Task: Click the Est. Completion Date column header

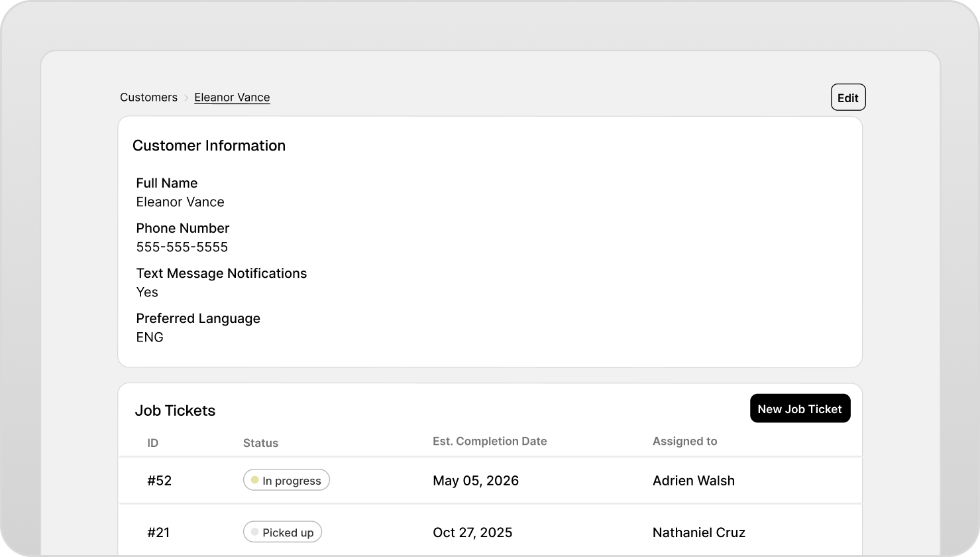Action: click(490, 441)
